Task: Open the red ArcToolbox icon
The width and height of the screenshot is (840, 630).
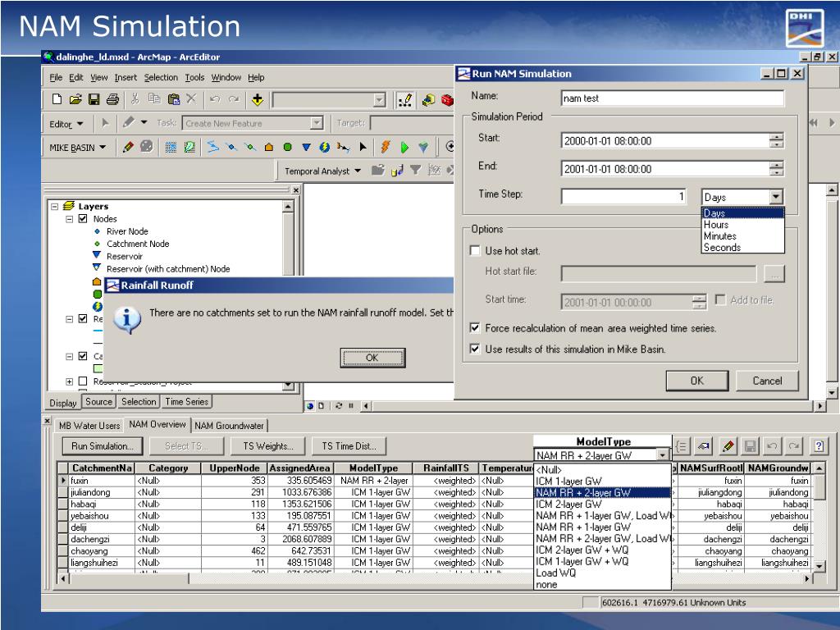Action: coord(447,99)
